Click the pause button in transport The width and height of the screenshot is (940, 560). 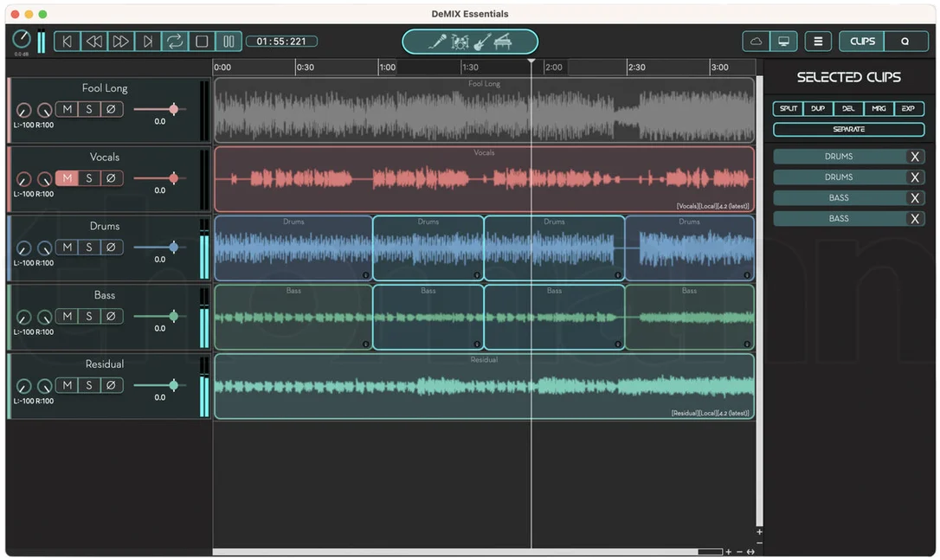pyautogui.click(x=229, y=42)
